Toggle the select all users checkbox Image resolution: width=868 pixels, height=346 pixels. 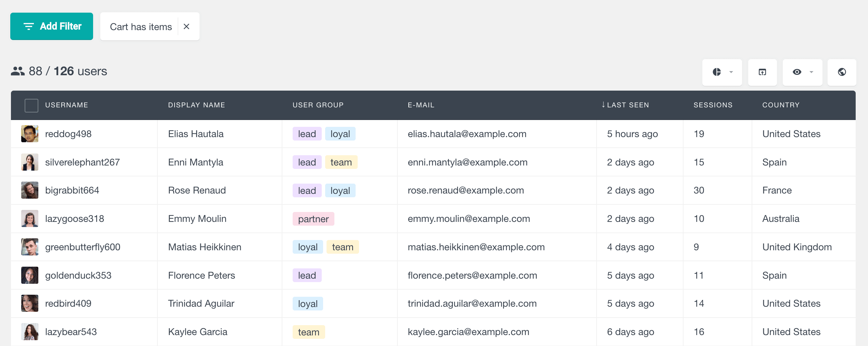tap(31, 105)
